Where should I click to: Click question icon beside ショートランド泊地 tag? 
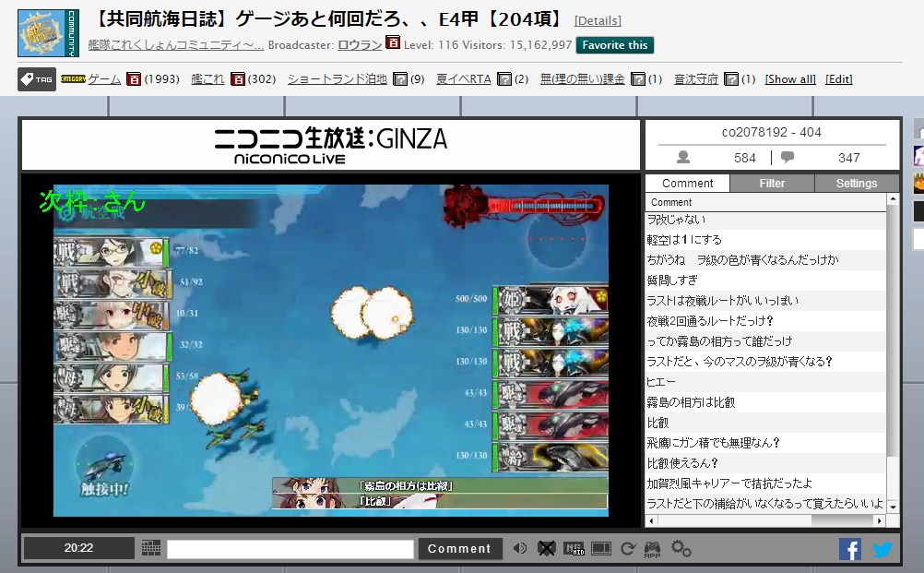pyautogui.click(x=400, y=79)
